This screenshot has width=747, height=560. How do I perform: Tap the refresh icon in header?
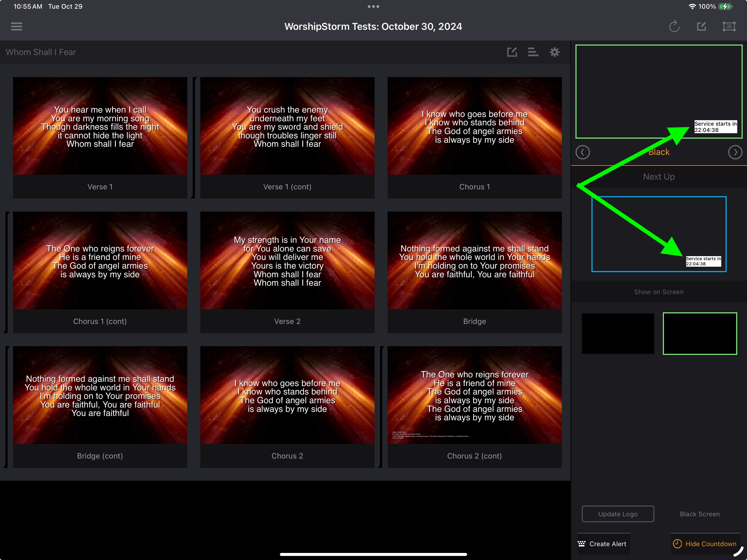pos(675,26)
